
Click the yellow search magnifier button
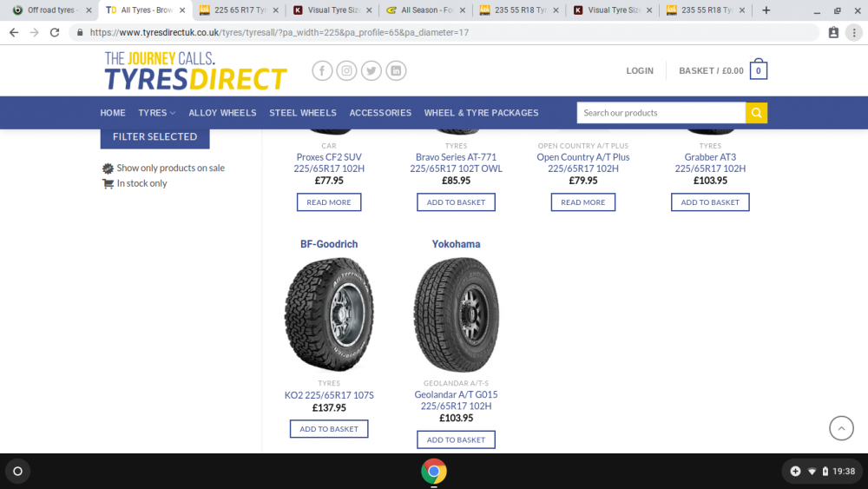pos(756,113)
